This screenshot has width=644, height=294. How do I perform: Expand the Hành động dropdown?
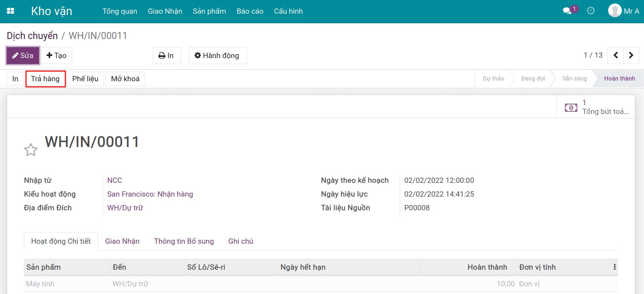click(218, 56)
